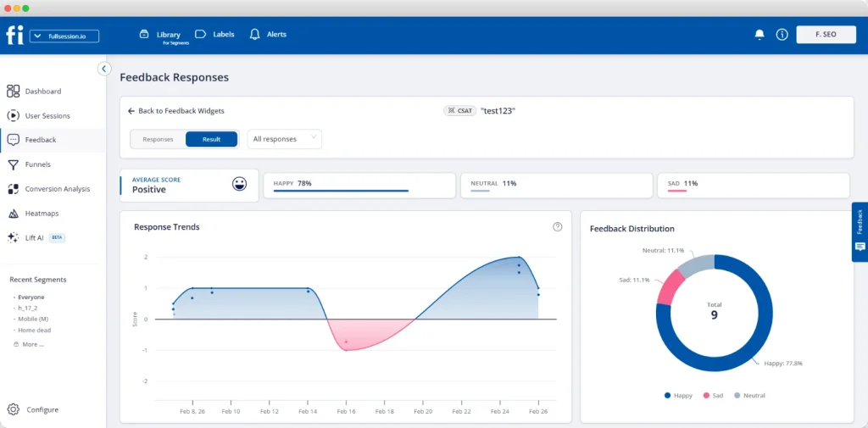868x428 pixels.
Task: Click the happy smiley face icon
Action: click(239, 185)
